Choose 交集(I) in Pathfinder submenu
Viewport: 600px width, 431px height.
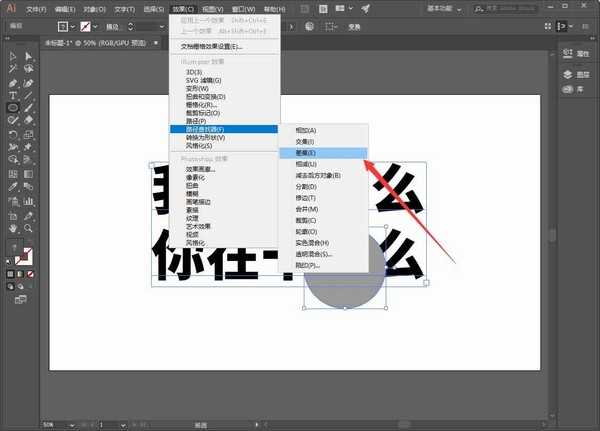point(323,142)
